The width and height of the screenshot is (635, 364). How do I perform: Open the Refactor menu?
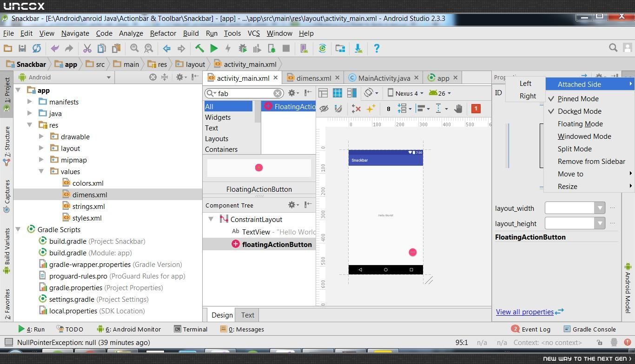coord(163,33)
